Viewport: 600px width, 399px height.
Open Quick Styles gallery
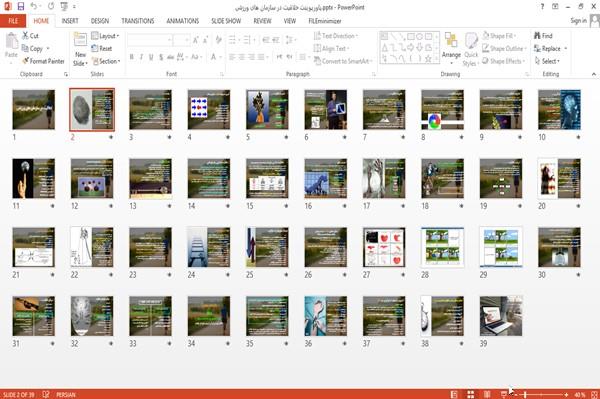[x=471, y=49]
